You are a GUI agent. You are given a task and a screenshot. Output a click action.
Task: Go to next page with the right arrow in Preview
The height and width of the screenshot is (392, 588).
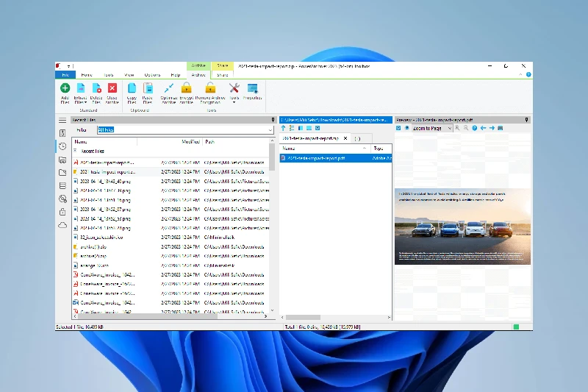[x=492, y=128]
